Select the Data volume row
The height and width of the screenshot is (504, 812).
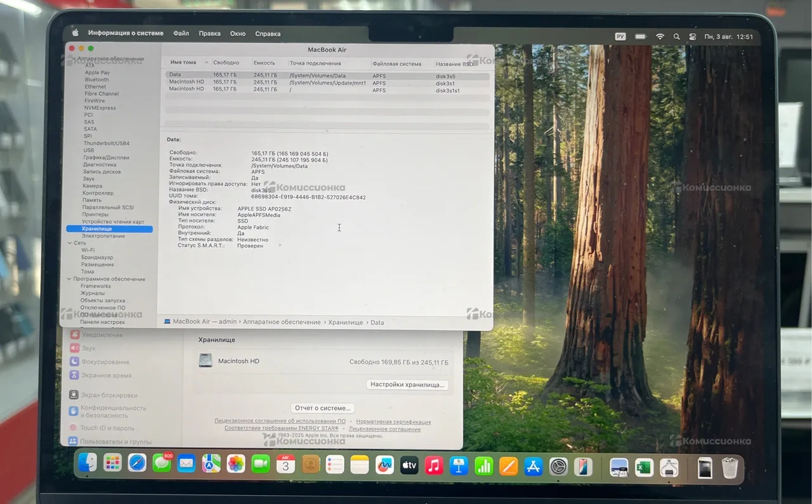point(327,75)
